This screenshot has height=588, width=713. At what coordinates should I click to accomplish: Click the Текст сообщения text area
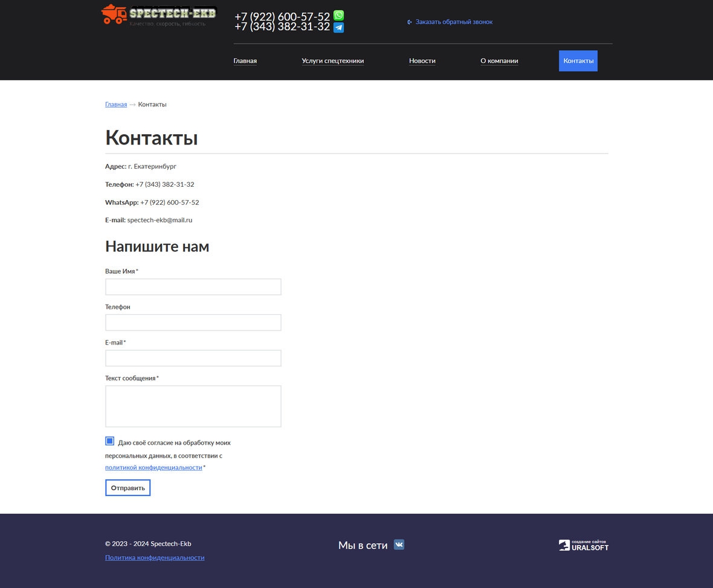[193, 406]
